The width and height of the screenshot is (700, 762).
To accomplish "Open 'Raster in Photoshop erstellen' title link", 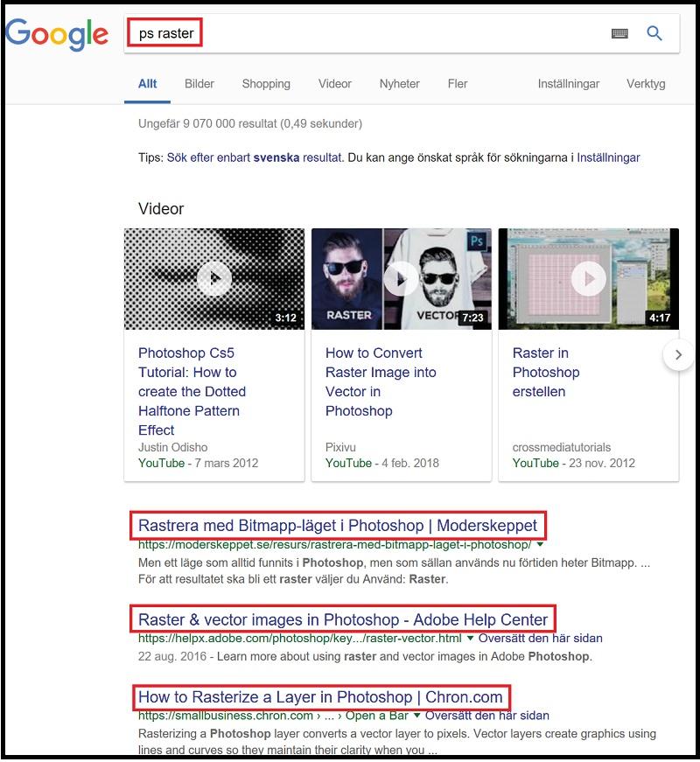I will (546, 372).
